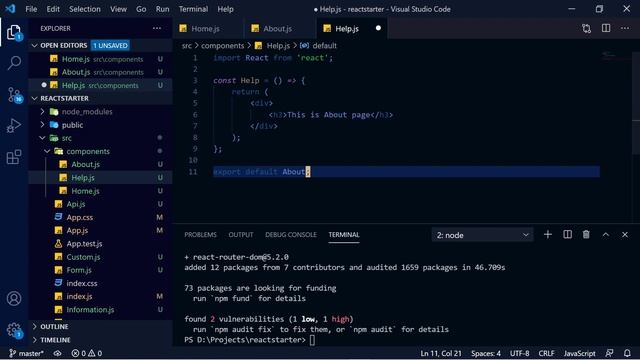
Task: Open the Selection menu
Action: pyautogui.click(x=84, y=9)
